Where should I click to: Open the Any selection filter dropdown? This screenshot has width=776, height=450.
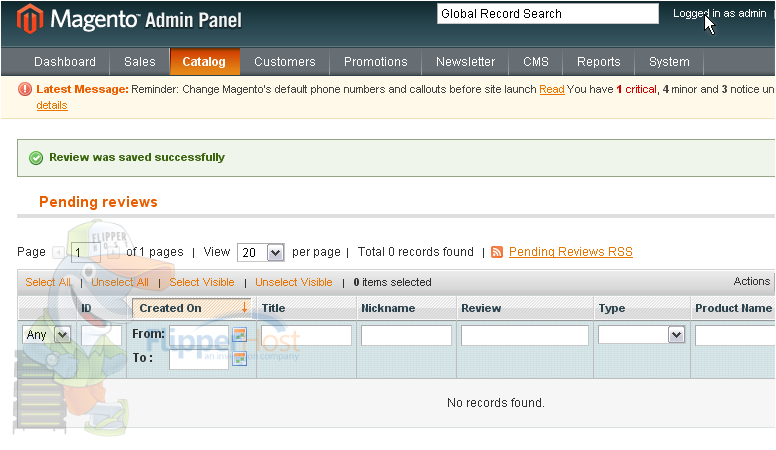pos(46,335)
